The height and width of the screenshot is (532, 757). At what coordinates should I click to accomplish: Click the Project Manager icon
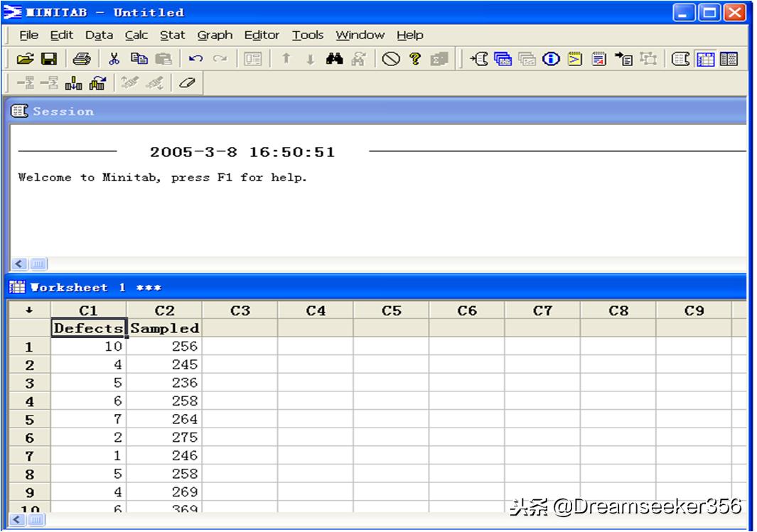[729, 59]
